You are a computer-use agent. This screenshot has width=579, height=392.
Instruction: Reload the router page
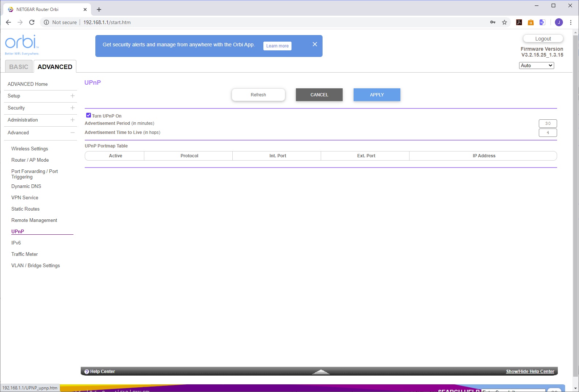pyautogui.click(x=32, y=22)
